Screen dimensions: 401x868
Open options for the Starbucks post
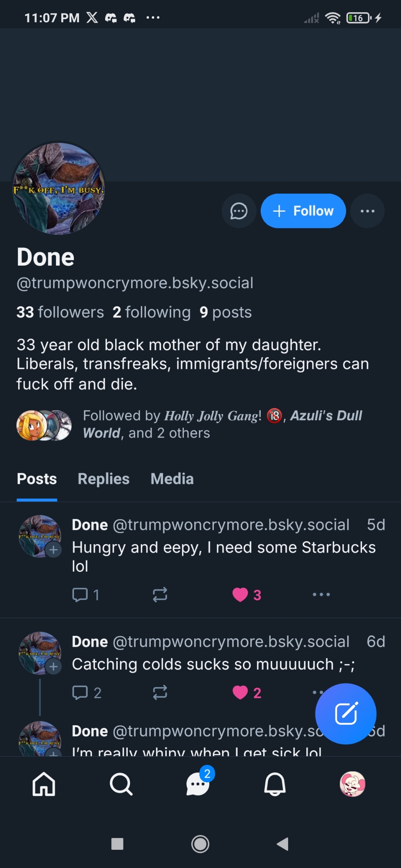321,595
